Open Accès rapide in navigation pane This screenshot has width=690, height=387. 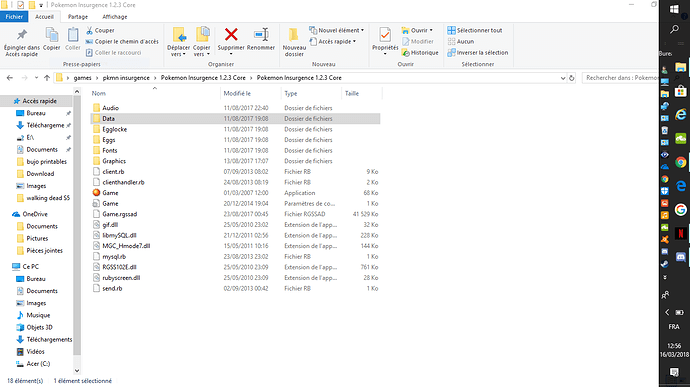point(39,101)
